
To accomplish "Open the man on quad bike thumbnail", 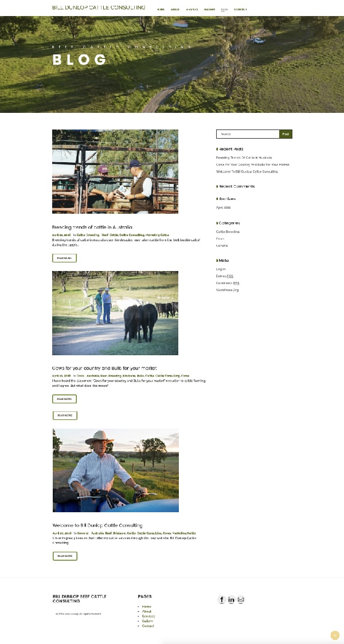I will 116,470.
